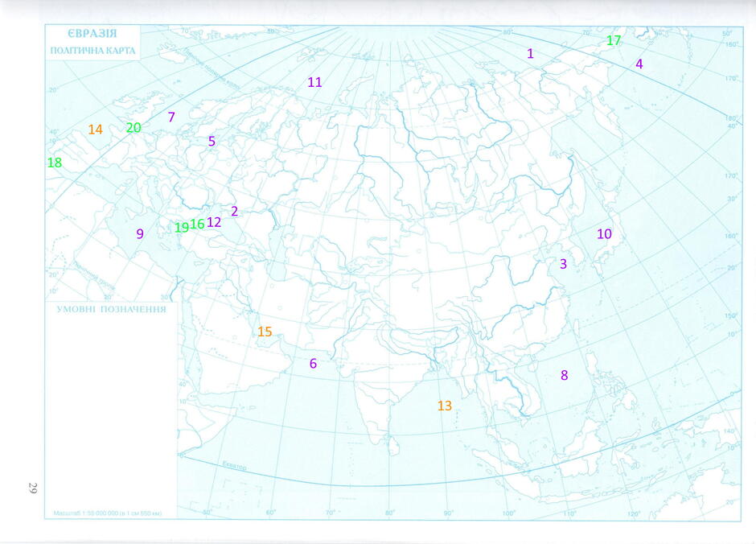The width and height of the screenshot is (756, 544).
Task: Click the purple number 7 marker
Action: pos(171,117)
